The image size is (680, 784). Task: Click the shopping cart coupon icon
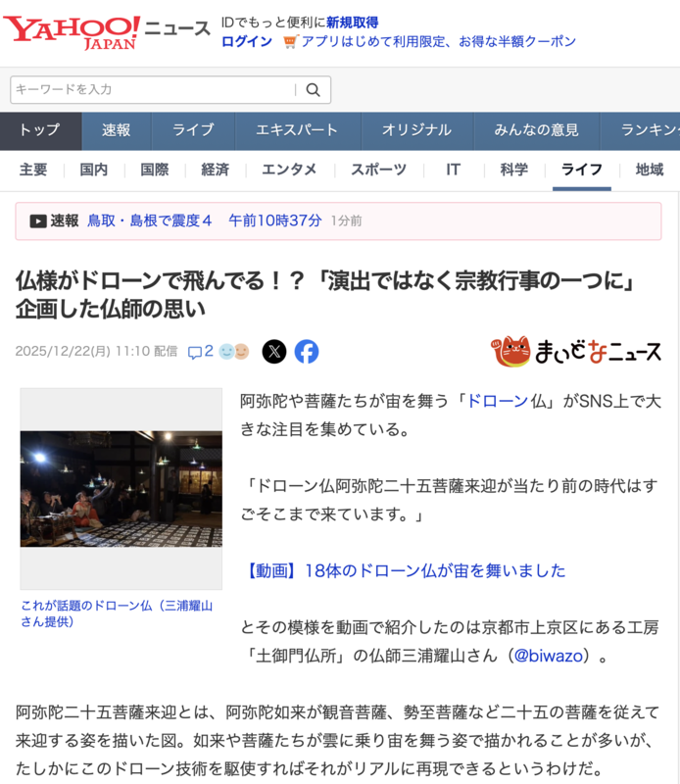[x=289, y=41]
